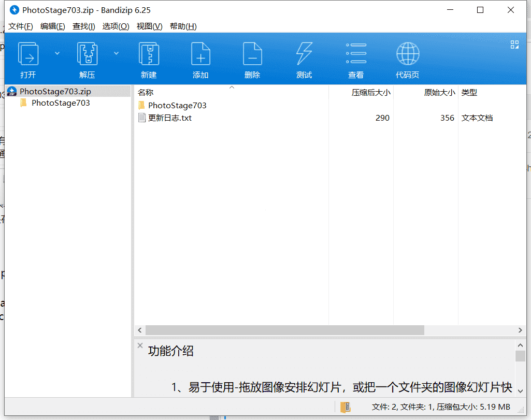The height and width of the screenshot is (420, 531).
Task: Open the 帮助(H) menu
Action: click(183, 26)
